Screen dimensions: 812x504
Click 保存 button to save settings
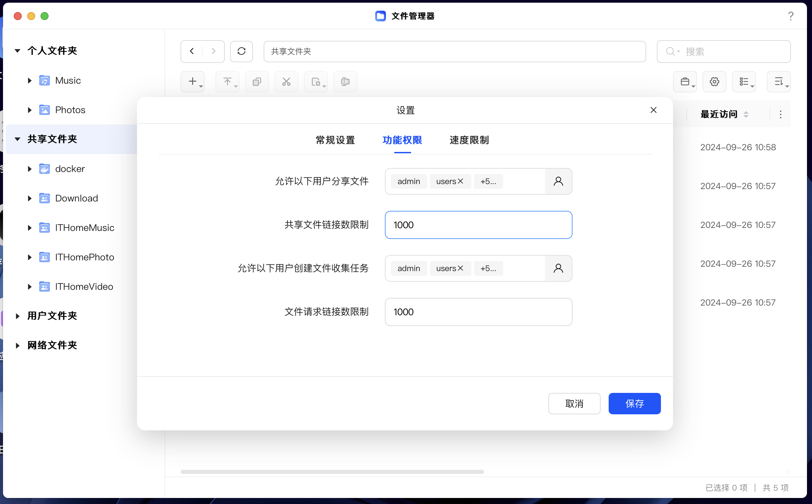[635, 404]
